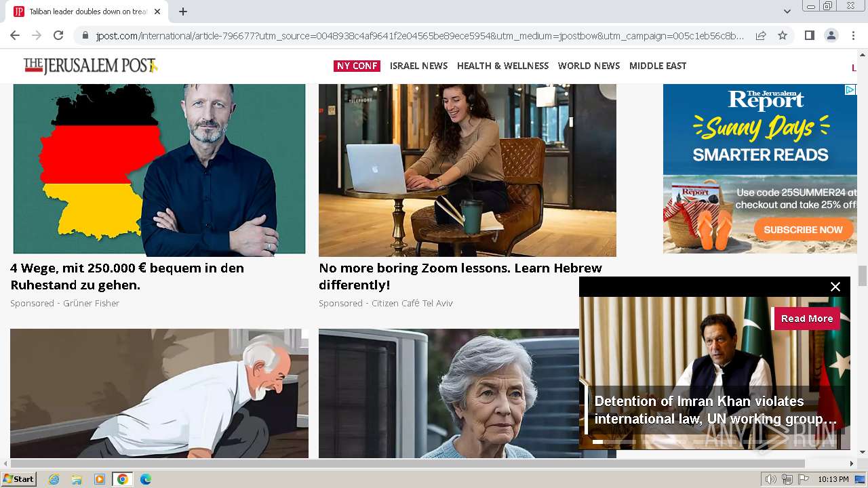Open Chrome's three-dot menu

(x=852, y=35)
